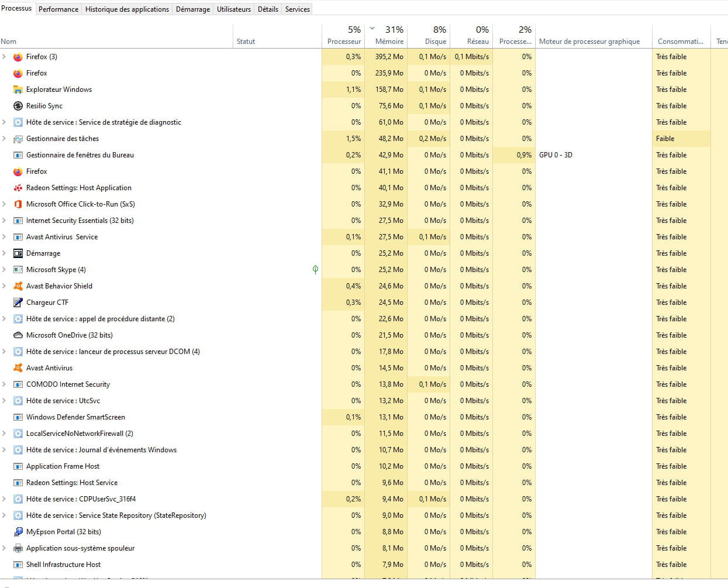Expand Hôte de service: appel de procédure distante
728x588 pixels.
(4, 319)
